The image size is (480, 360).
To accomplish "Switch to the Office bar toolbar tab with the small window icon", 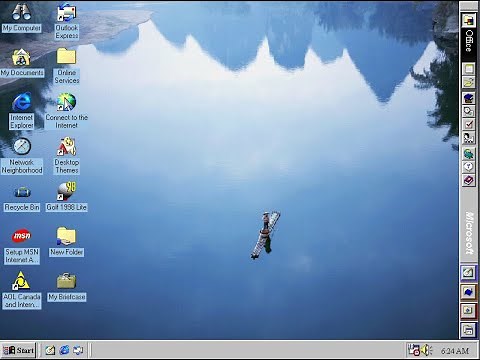I will point(469,311).
